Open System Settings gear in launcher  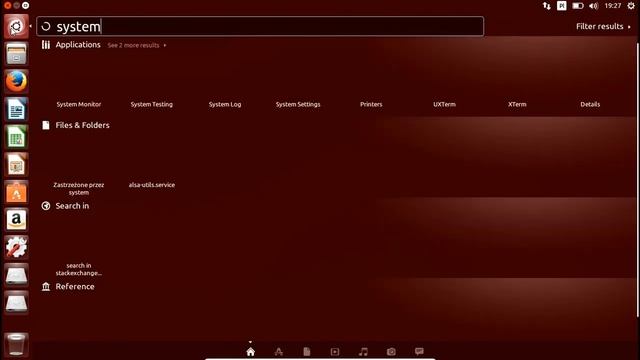coord(16,247)
